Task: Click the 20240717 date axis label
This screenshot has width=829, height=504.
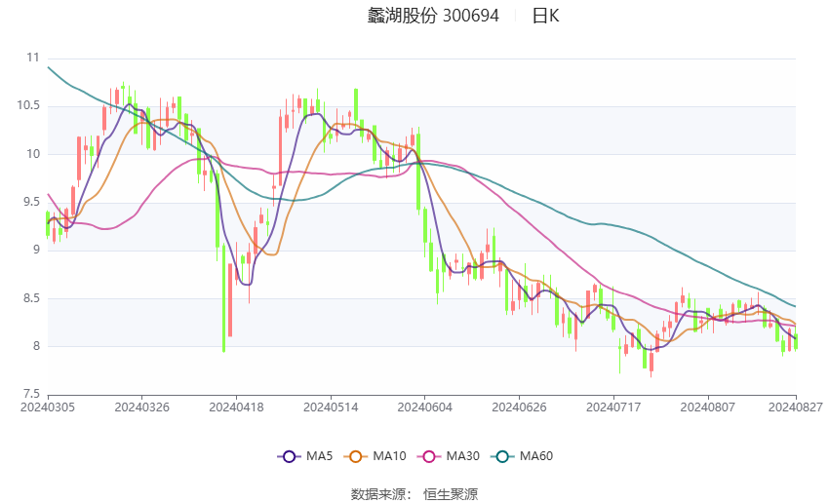Action: point(613,407)
